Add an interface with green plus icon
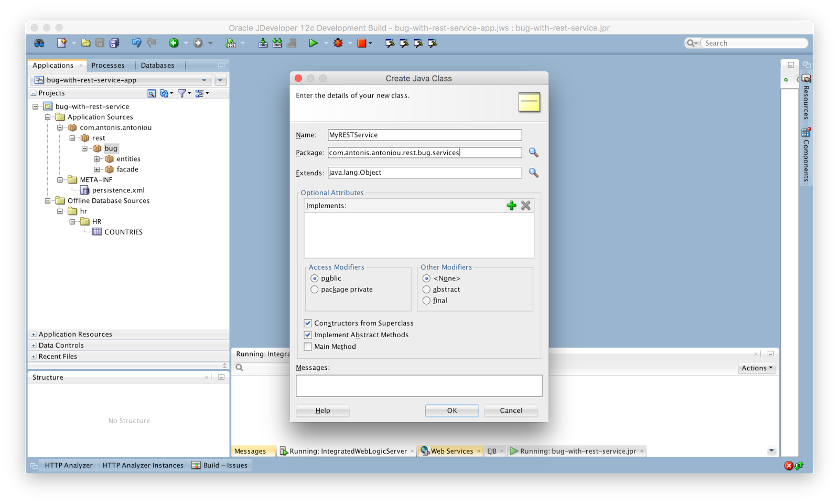The image size is (839, 504). click(x=511, y=206)
